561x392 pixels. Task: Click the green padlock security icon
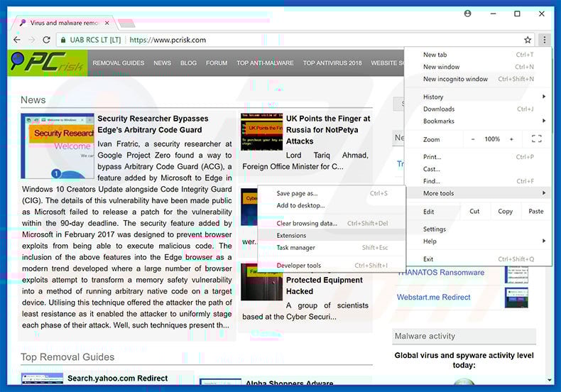[x=63, y=40]
